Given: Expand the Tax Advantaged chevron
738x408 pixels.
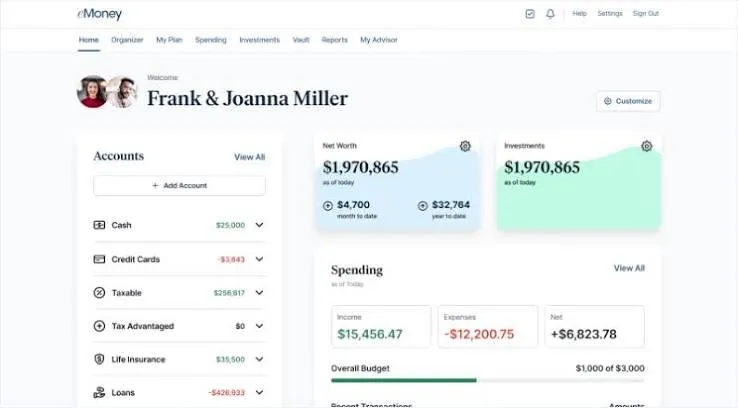Looking at the screenshot, I should 259,326.
